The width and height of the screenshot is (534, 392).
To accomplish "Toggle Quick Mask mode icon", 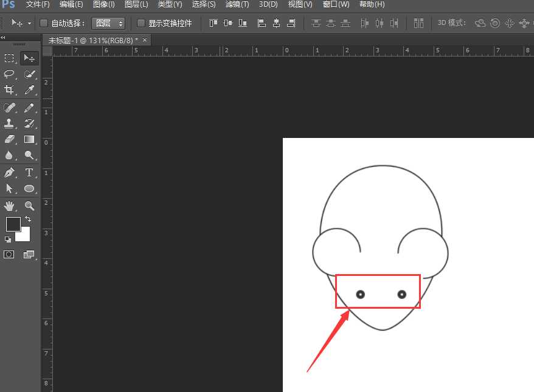I will (9, 255).
